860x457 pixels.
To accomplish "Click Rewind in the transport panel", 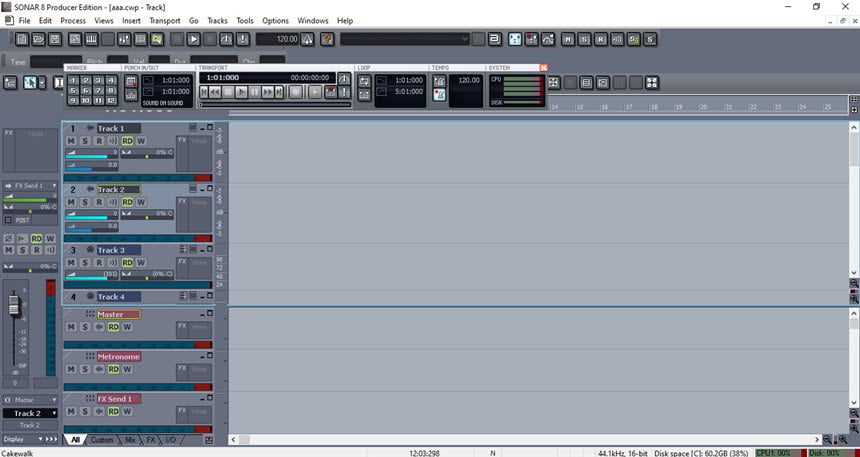I will (216, 92).
